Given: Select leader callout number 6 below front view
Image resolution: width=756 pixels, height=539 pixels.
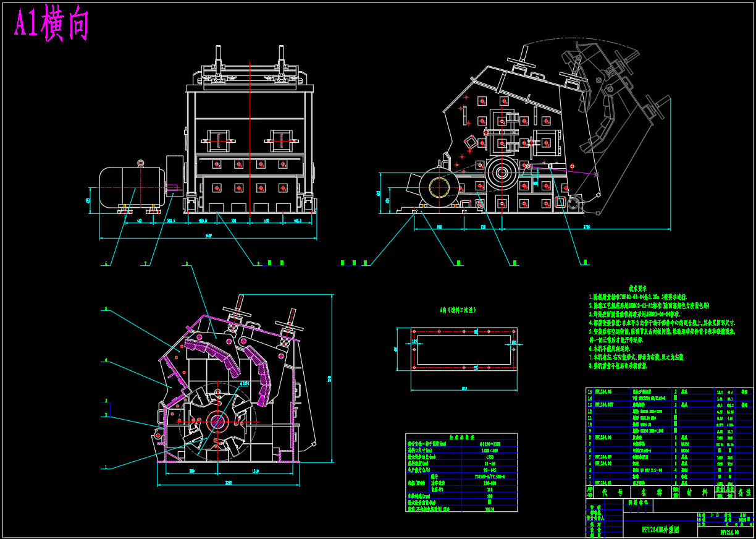Looking at the screenshot, I should [x=106, y=263].
